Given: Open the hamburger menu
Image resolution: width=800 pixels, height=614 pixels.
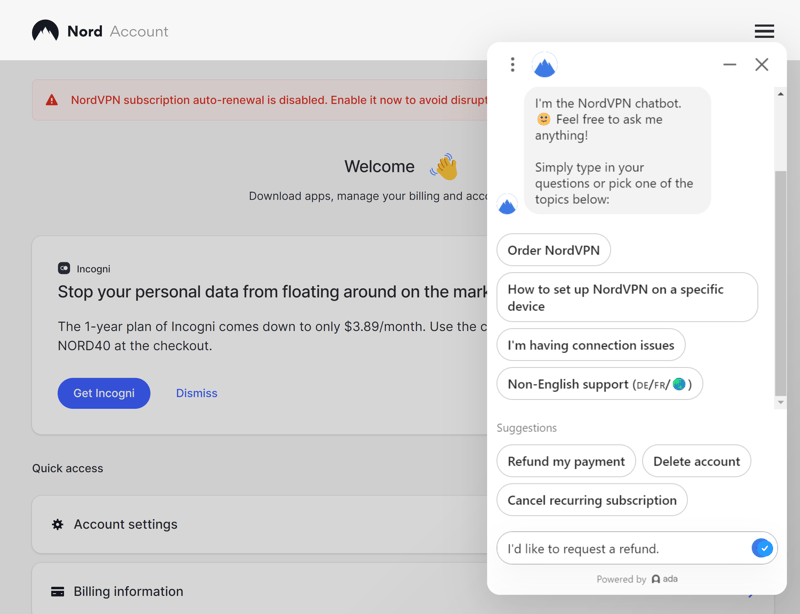Looking at the screenshot, I should pos(764,31).
